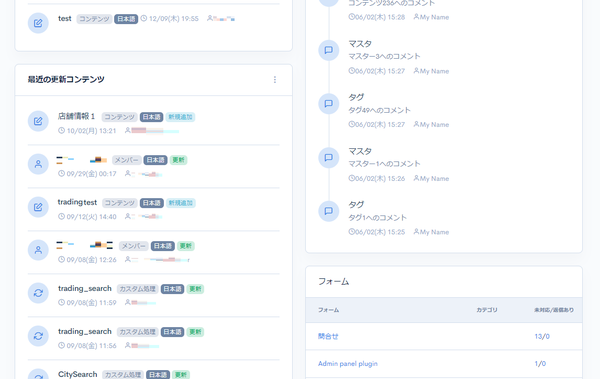
Task: Click the edit icon beside test entry
Action: coord(38,23)
